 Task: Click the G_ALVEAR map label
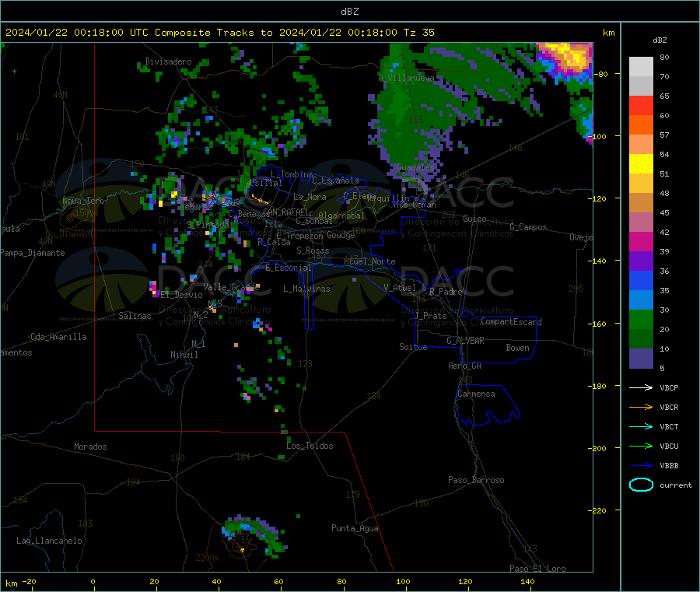coord(465,341)
